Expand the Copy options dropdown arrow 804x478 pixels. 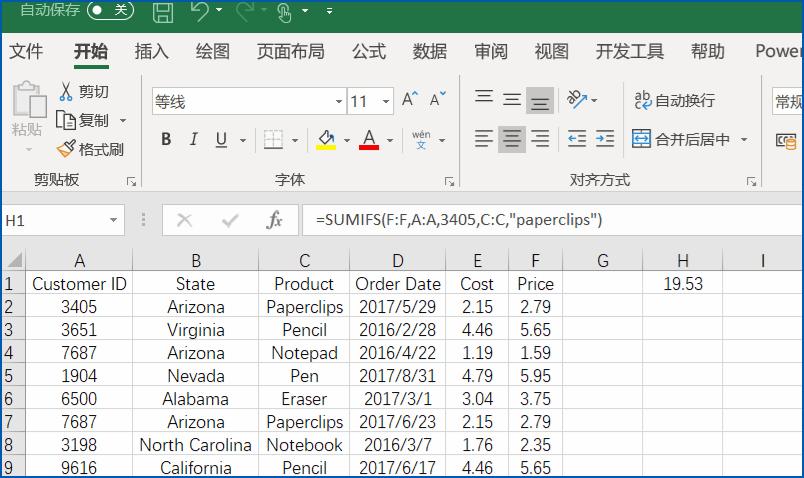(123, 121)
